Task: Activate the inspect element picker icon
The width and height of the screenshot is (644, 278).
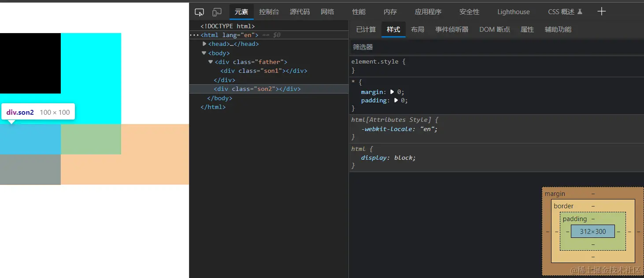Action: [199, 12]
